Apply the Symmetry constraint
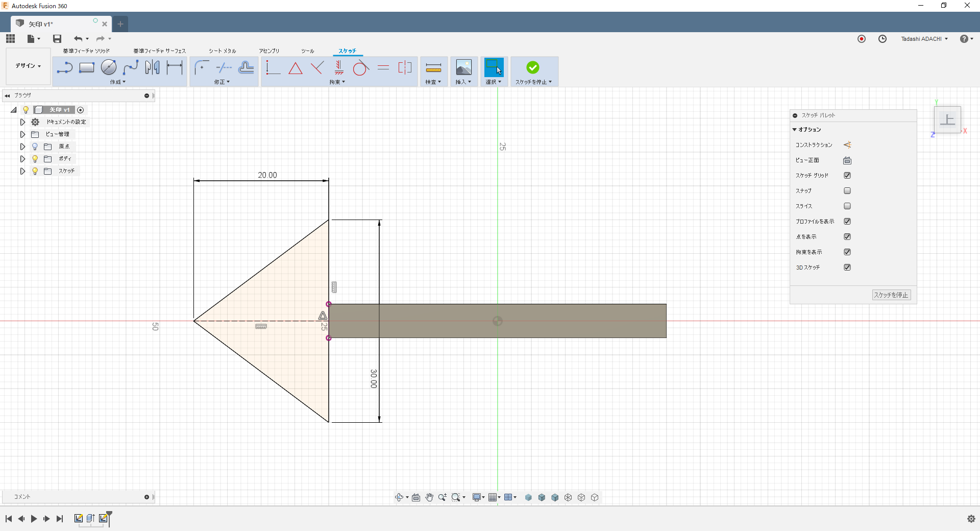 pos(405,67)
